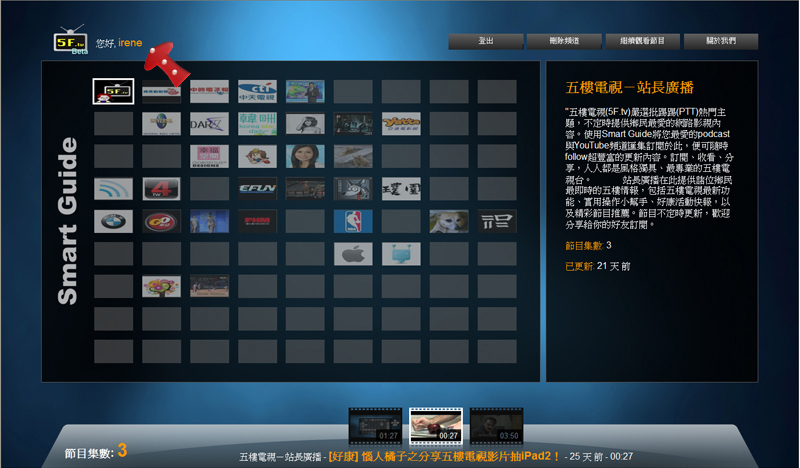This screenshot has height=468, width=800.
Task: Click the 已更新: 21 天前 text
Action: (x=597, y=266)
